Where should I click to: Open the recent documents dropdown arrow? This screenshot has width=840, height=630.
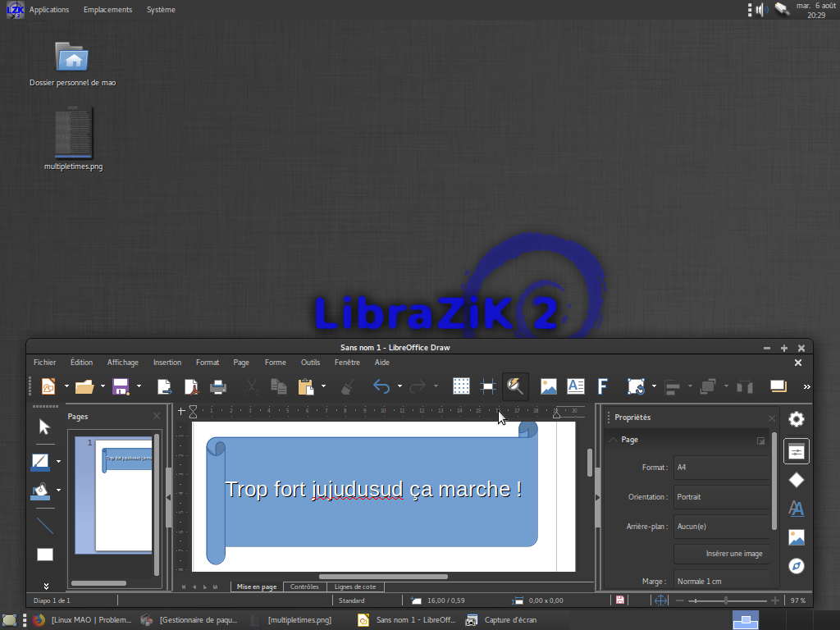coord(103,386)
